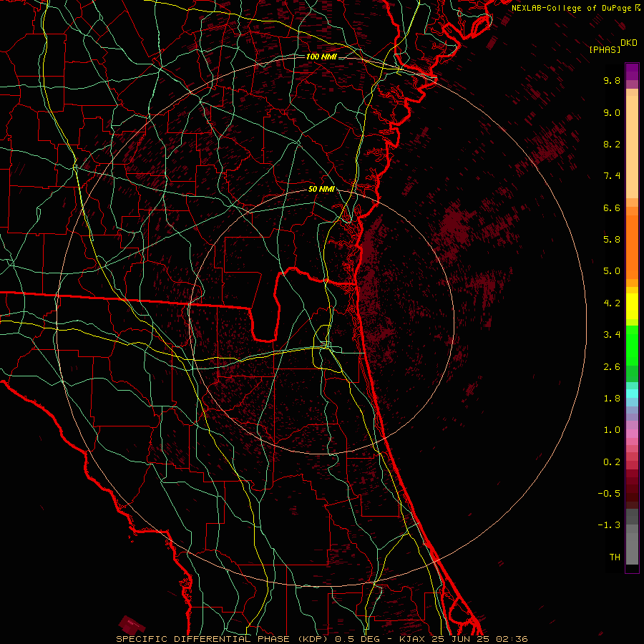Viewport: 644px width, 644px height.
Task: Pick the purple band atop the color scale
Action: pos(632,72)
